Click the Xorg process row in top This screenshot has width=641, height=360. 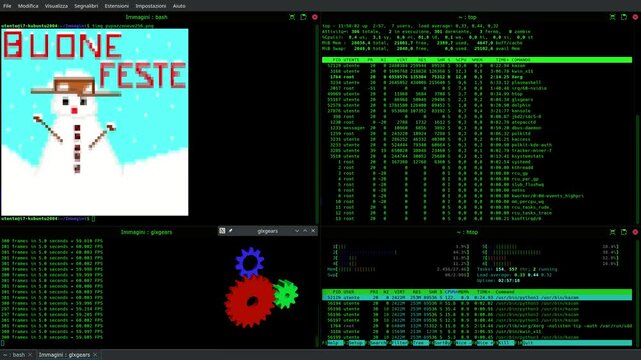pos(477,77)
